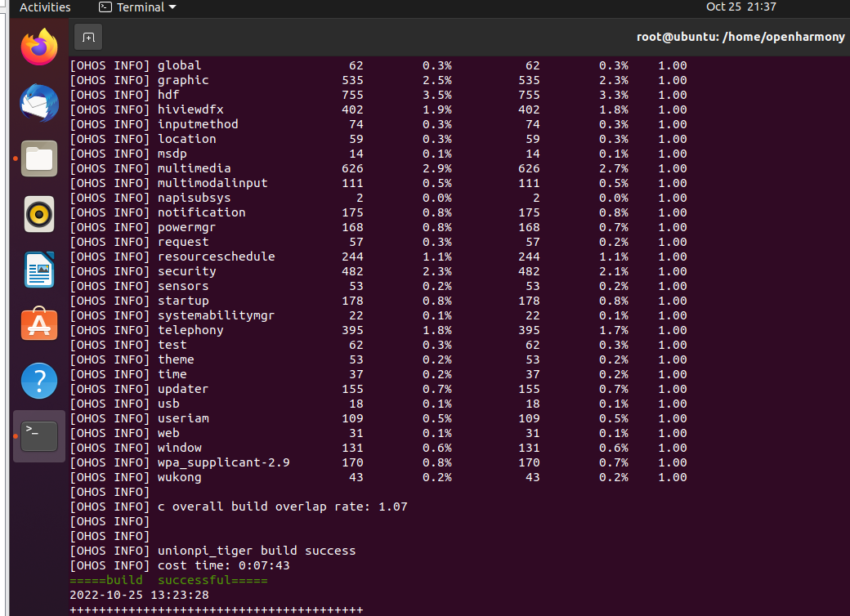Open the Oct 25 21:37 clock menu
This screenshot has height=616, width=850.
741,7
